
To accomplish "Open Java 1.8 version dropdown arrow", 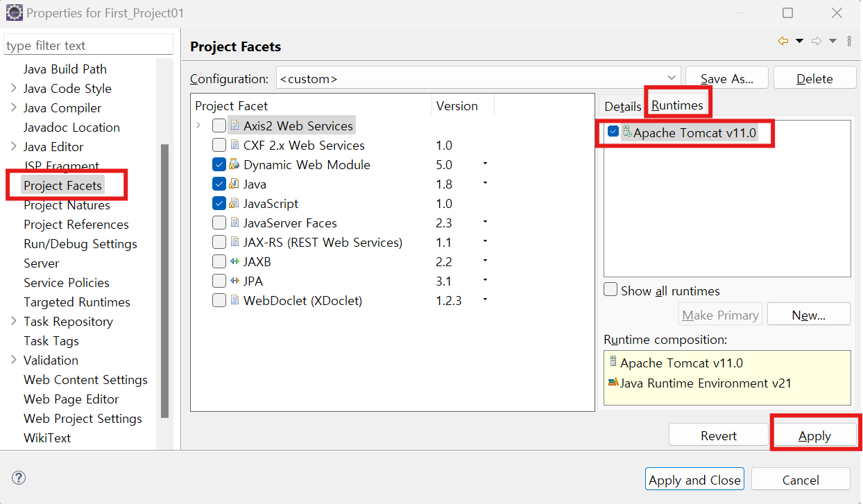I will pyautogui.click(x=485, y=183).
